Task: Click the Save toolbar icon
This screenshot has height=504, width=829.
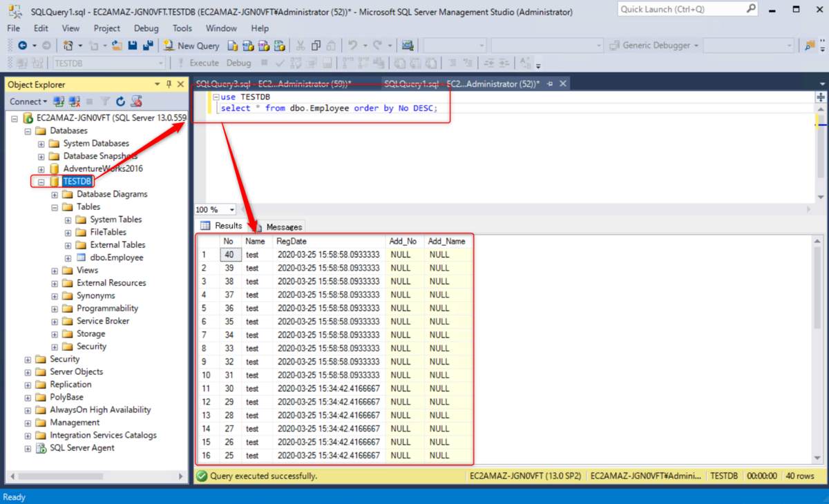Action: pos(132,46)
